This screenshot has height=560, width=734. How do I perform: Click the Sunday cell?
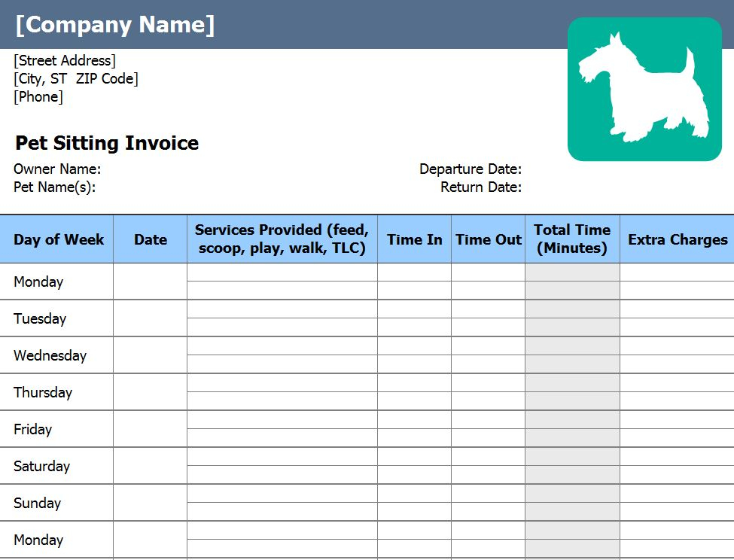point(56,503)
